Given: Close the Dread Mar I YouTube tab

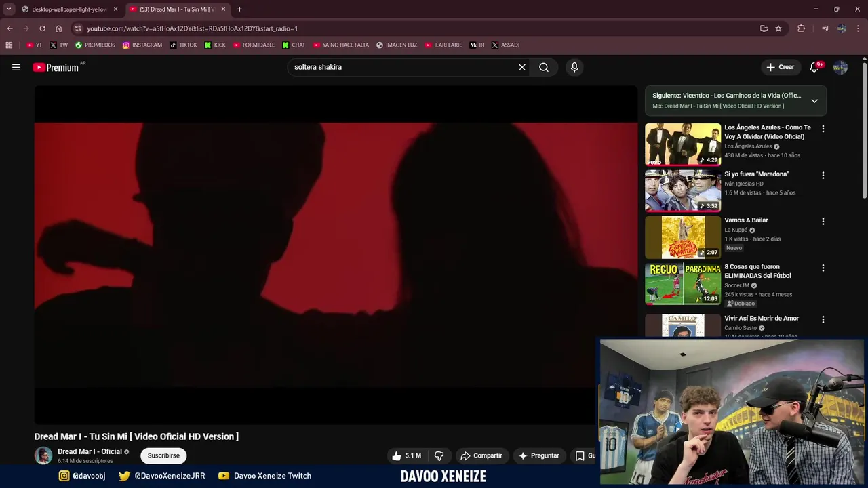Looking at the screenshot, I should 223,9.
